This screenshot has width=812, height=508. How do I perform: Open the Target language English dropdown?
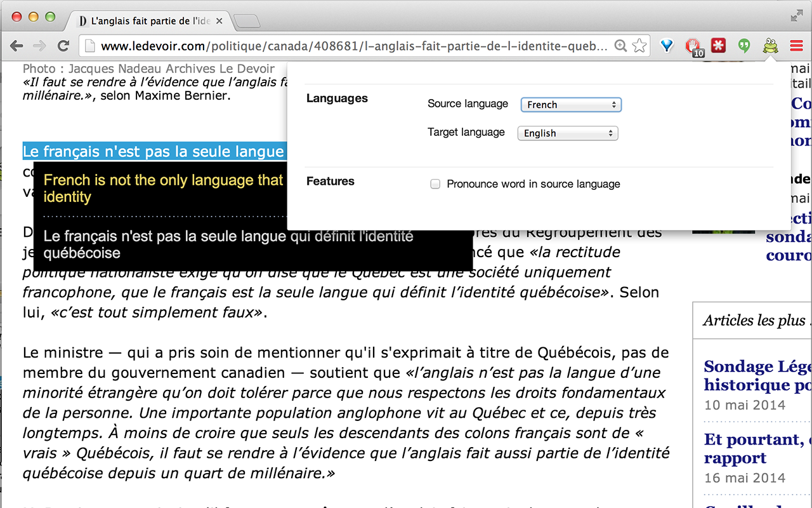567,133
